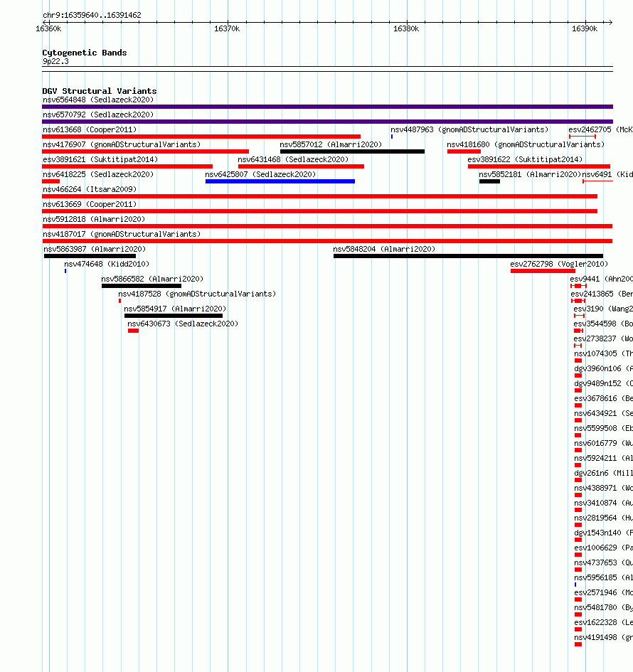The height and width of the screenshot is (672, 633).
Task: Open the esv2462705 variant label
Action: (600, 130)
